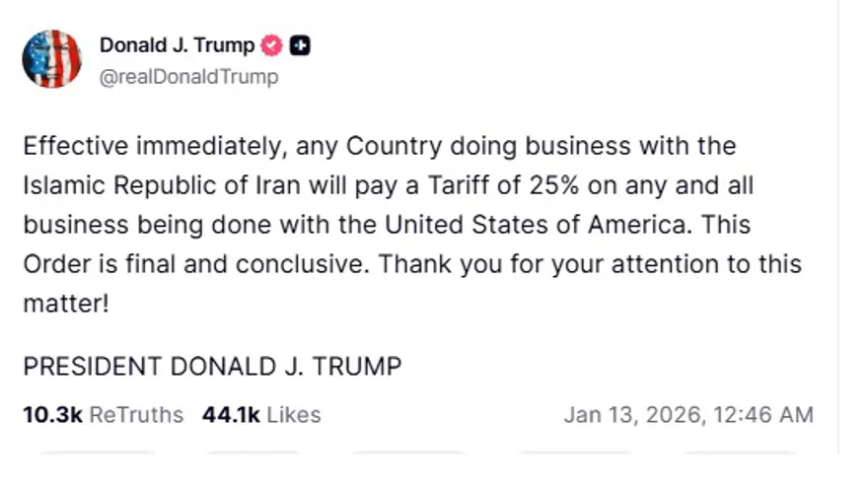Click the dark plus badge beside the name
This screenshot has width=868, height=487.
300,45
